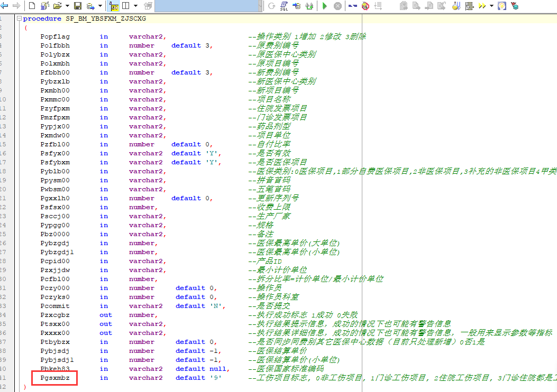Click the Psccj00 parameter name
The height and width of the screenshot is (392, 557).
click(x=55, y=216)
